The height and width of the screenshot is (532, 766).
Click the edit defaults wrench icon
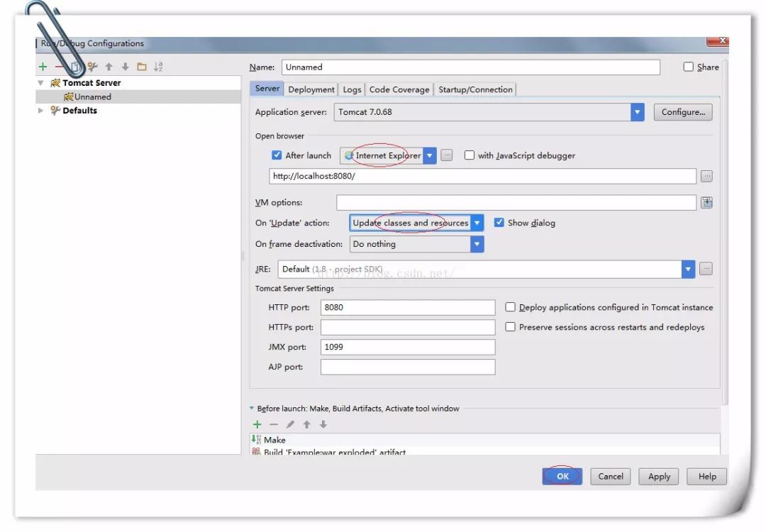(92, 67)
